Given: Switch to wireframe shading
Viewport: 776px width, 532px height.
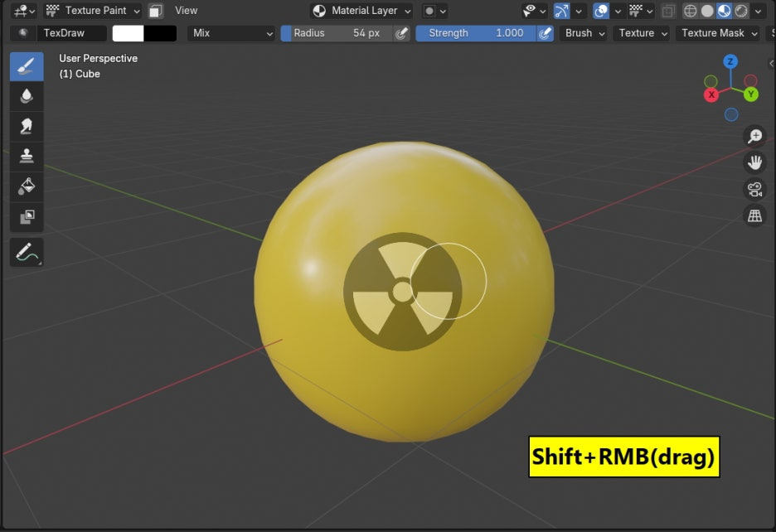Looking at the screenshot, I should pos(691,11).
